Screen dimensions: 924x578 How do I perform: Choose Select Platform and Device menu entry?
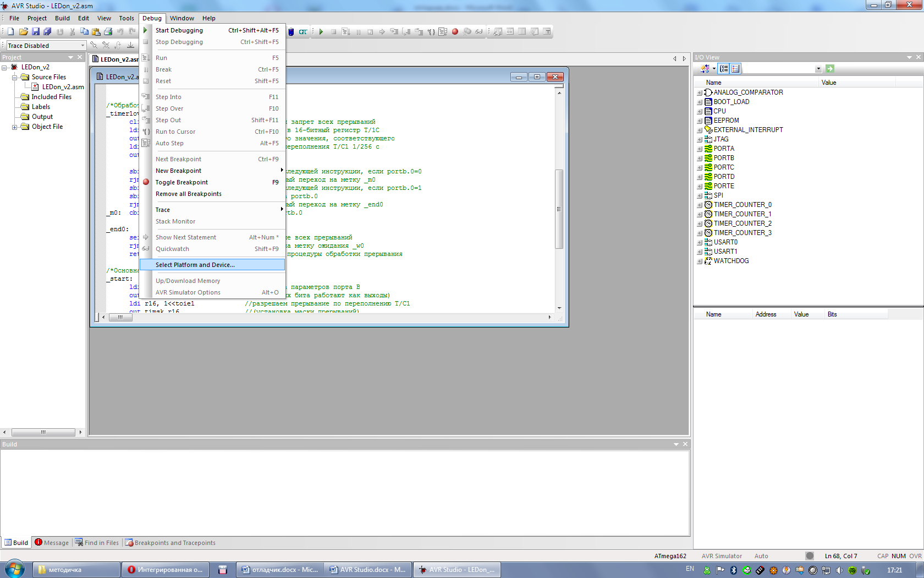click(213, 265)
